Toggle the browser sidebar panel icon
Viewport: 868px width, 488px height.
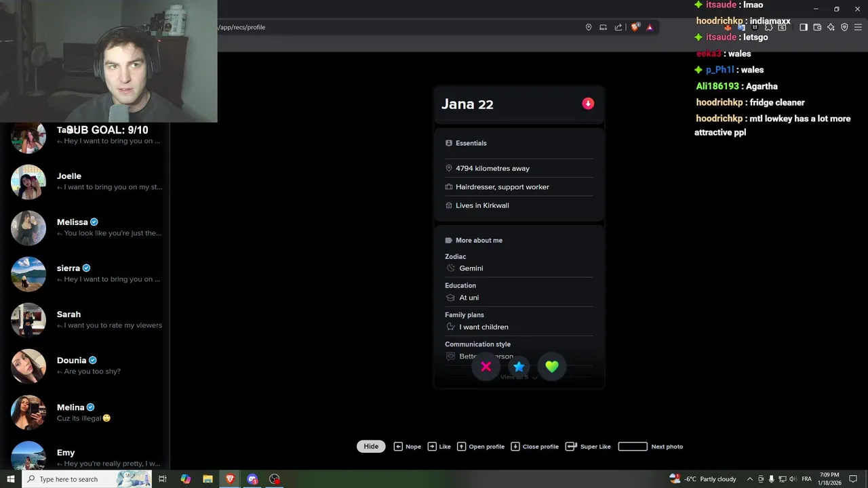point(804,27)
